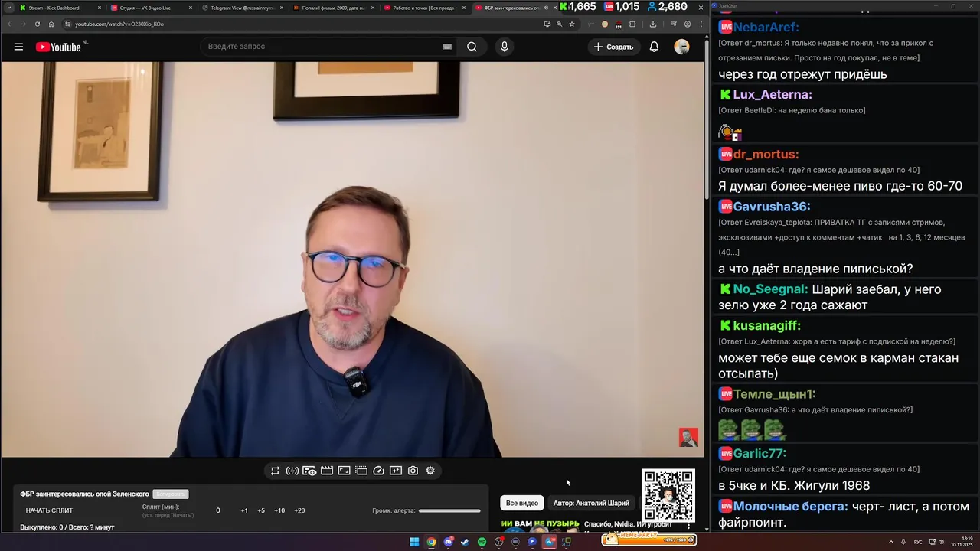
Task: Click the expand-frame icon under video
Action: tap(345, 471)
